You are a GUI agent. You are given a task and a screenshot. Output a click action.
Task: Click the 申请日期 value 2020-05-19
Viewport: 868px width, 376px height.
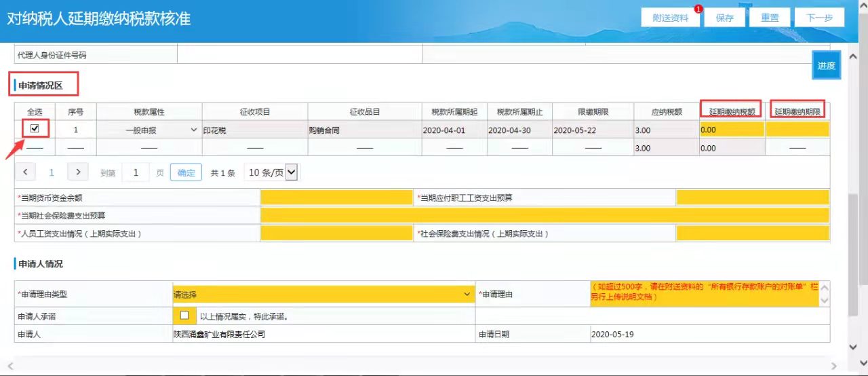(612, 335)
